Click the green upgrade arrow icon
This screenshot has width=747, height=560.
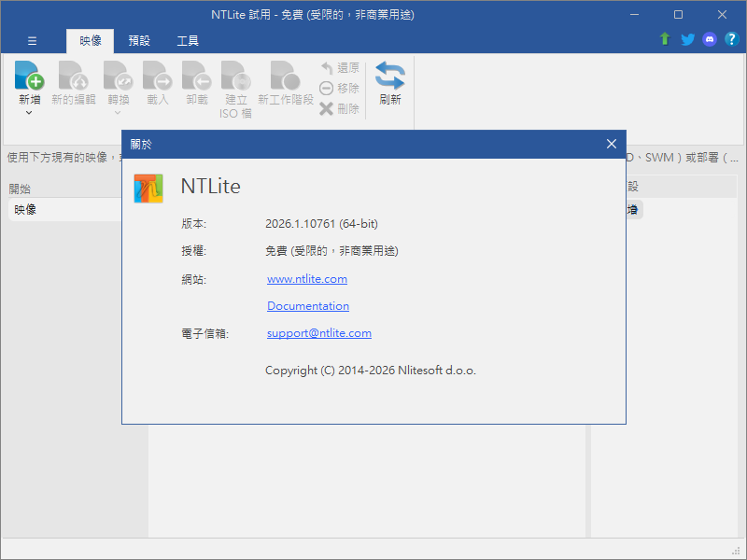[x=665, y=40]
